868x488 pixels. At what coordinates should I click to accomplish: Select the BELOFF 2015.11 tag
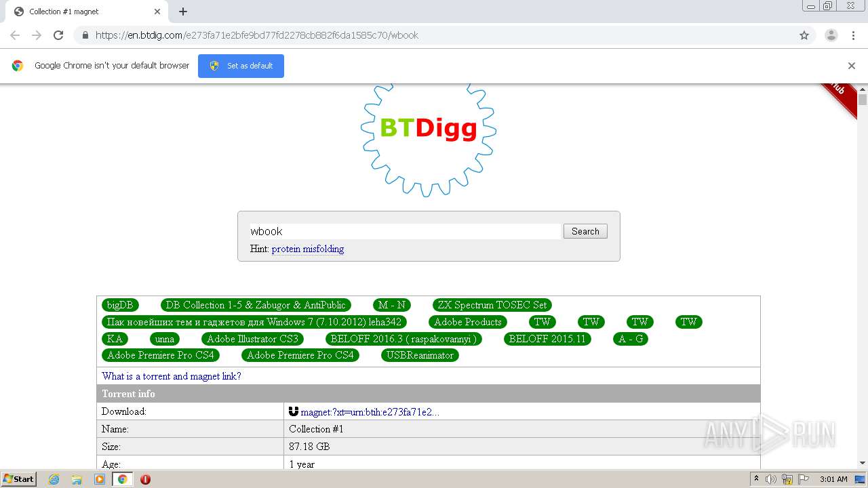(x=547, y=339)
